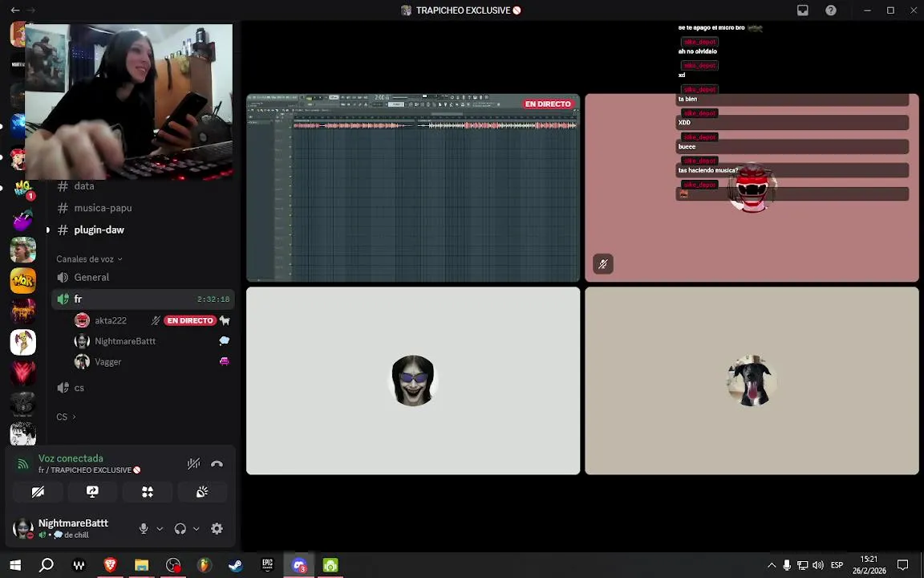This screenshot has height=578, width=924.
Task: Open fr / TRAPICHEO EXCLUSIVE channel link
Action: pos(89,470)
